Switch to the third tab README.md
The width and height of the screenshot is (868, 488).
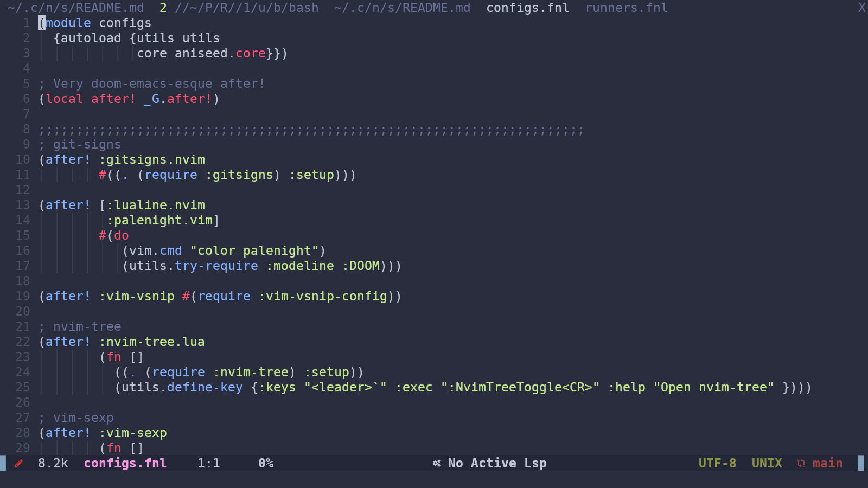403,8
